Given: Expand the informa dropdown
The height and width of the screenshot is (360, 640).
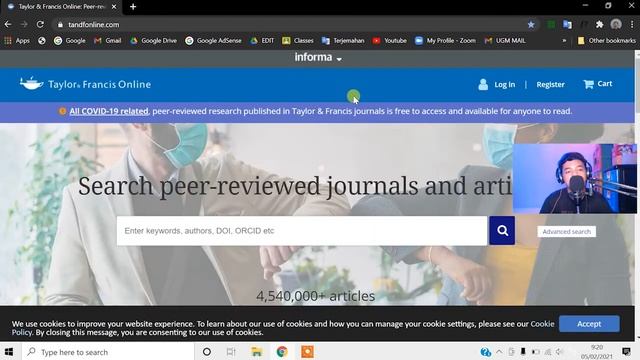Looking at the screenshot, I should pos(318,58).
